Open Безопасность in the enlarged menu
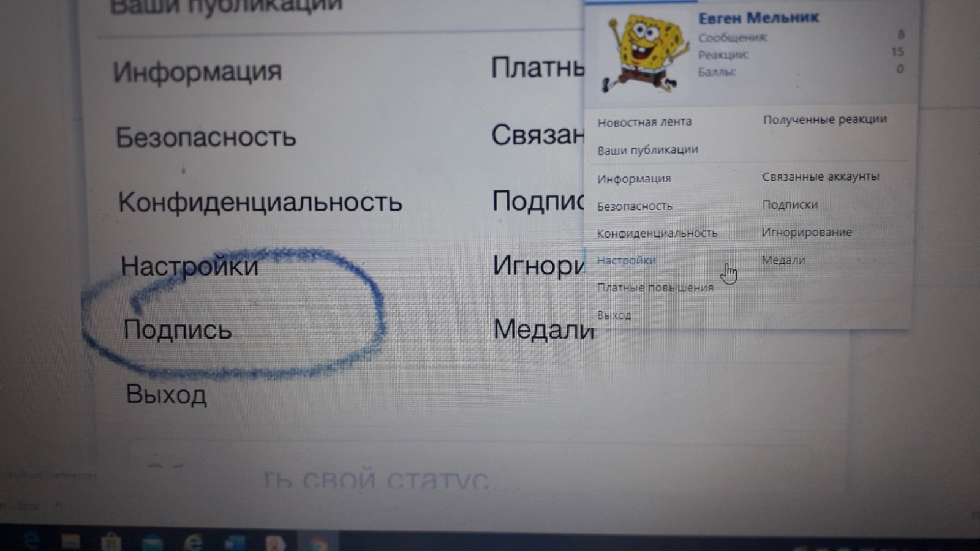 click(206, 137)
